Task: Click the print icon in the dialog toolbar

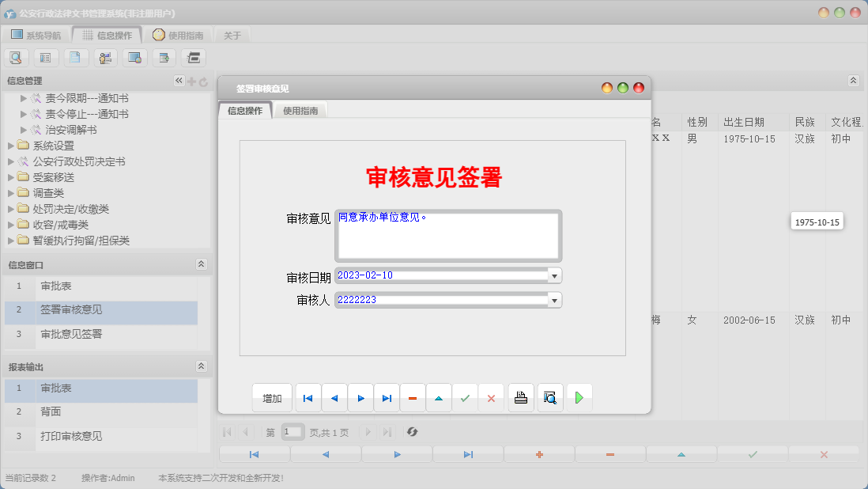Action: click(521, 397)
